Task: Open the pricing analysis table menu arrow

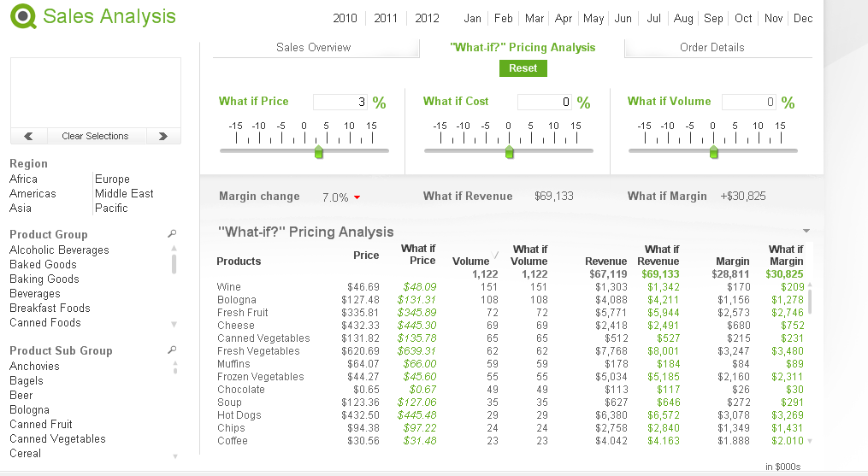Action: tap(806, 231)
